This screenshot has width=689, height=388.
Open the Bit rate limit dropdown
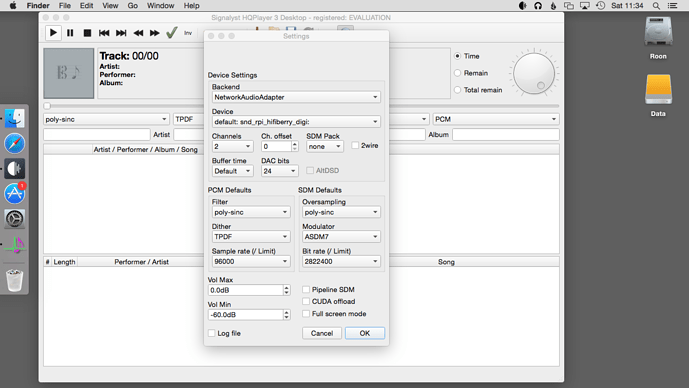tap(341, 261)
